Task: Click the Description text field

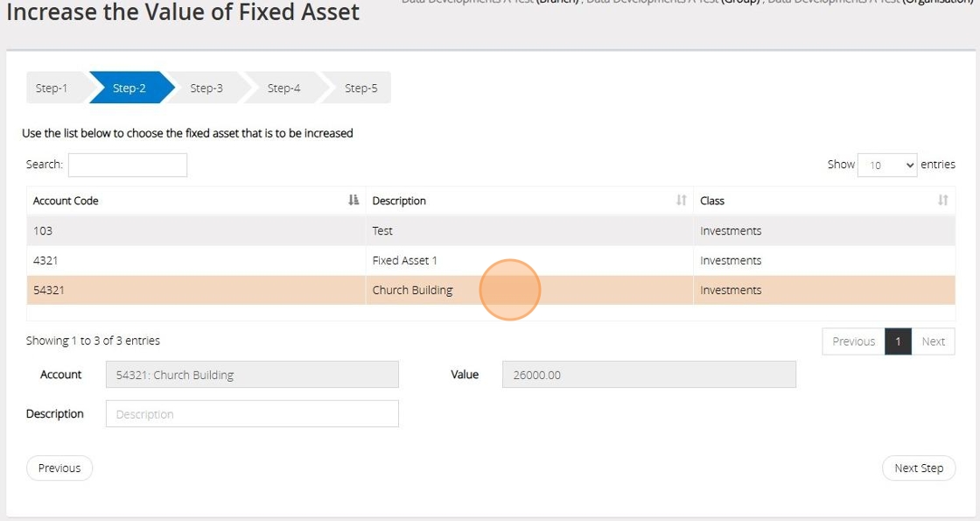Action: point(252,414)
